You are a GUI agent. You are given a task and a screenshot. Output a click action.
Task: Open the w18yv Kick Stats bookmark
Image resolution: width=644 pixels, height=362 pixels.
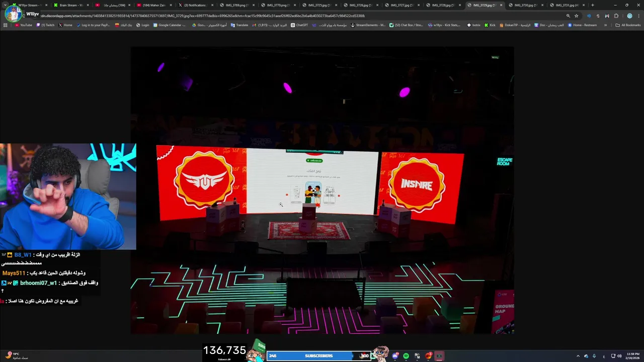tap(444, 25)
